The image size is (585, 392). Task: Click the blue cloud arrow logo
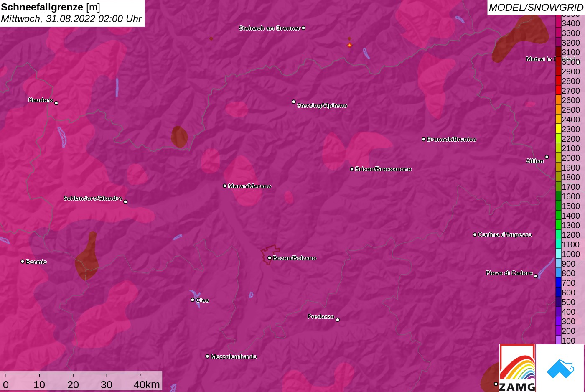(x=560, y=369)
